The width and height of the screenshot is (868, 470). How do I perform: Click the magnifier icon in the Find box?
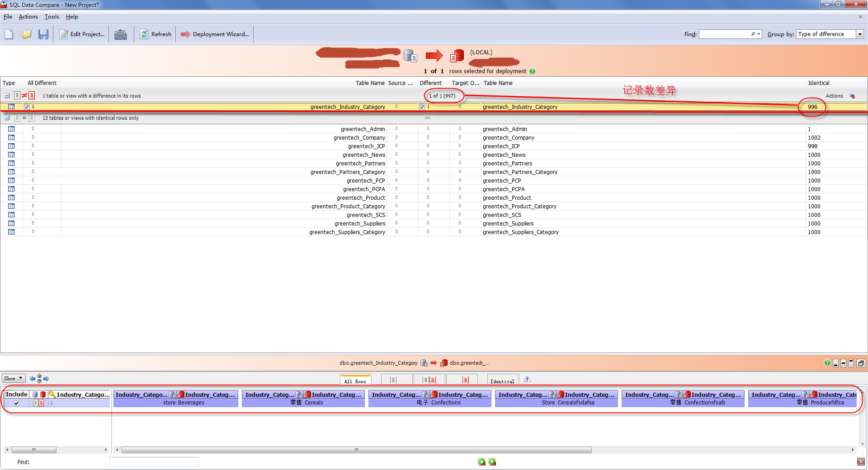pyautogui.click(x=754, y=34)
